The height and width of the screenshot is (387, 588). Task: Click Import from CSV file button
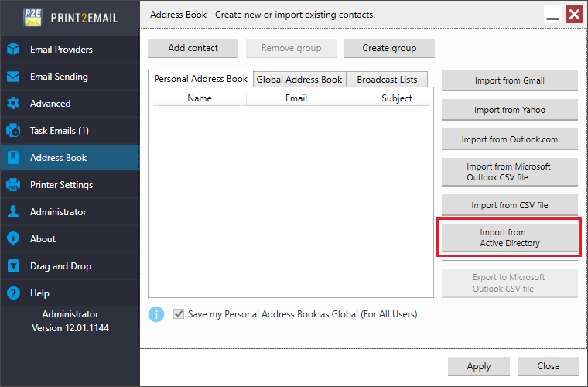pyautogui.click(x=510, y=205)
